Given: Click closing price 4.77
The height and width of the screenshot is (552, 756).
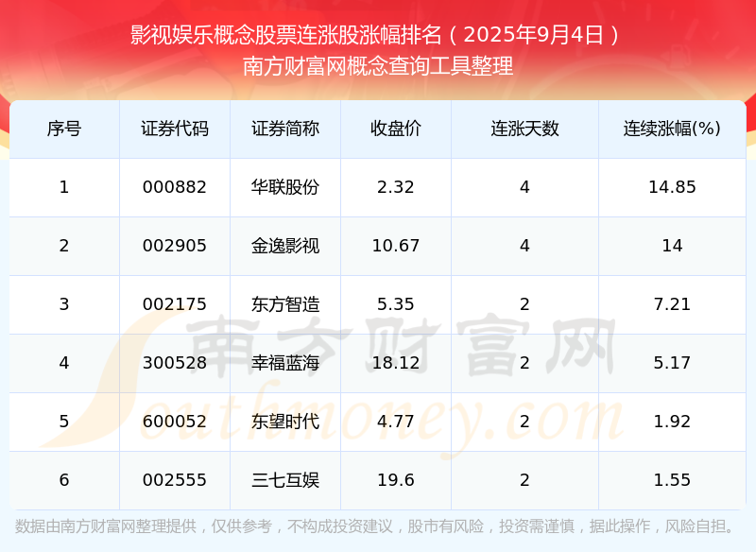Looking at the screenshot, I should (396, 422).
